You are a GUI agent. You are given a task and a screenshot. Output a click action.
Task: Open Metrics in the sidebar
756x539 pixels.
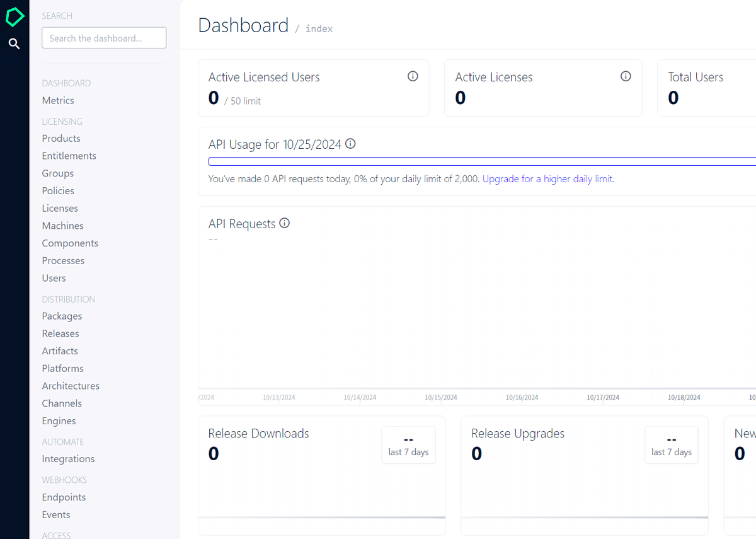click(x=58, y=100)
